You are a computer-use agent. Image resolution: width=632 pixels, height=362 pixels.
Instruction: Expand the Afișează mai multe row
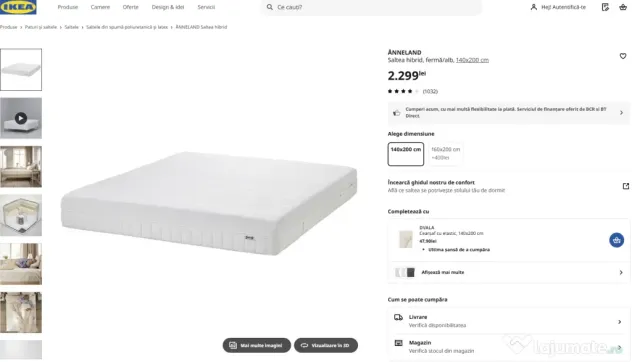point(509,273)
